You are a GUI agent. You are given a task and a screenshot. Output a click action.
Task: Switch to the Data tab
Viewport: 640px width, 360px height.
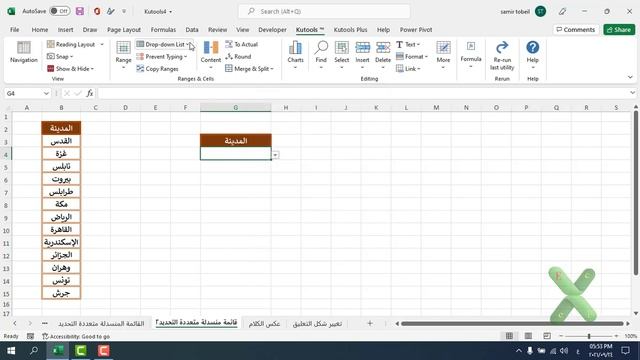click(192, 30)
